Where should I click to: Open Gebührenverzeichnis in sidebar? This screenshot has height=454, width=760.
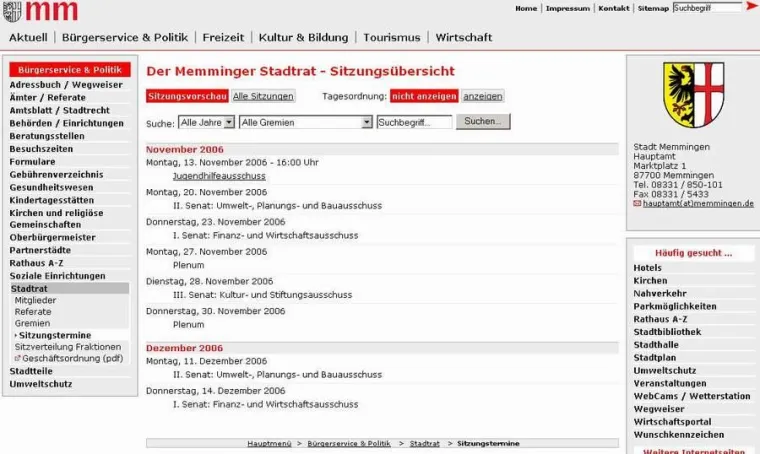coord(56,174)
